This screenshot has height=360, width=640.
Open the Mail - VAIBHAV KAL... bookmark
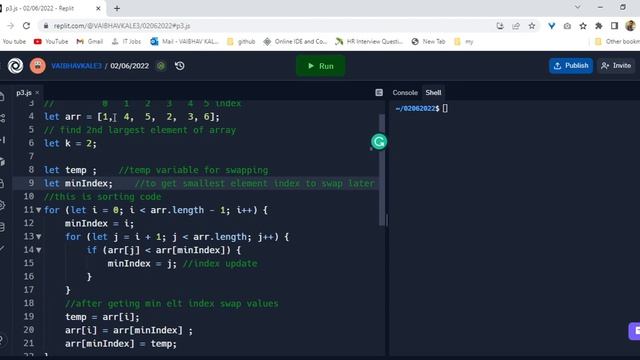(184, 42)
